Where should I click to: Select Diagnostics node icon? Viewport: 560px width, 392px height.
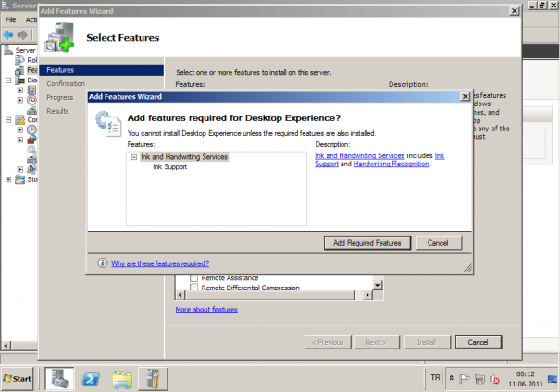(x=20, y=80)
